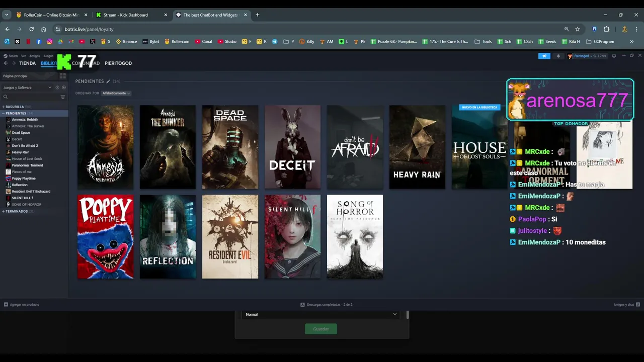The width and height of the screenshot is (644, 362).
Task: Open the Bitwarden extension icon
Action: [595, 29]
